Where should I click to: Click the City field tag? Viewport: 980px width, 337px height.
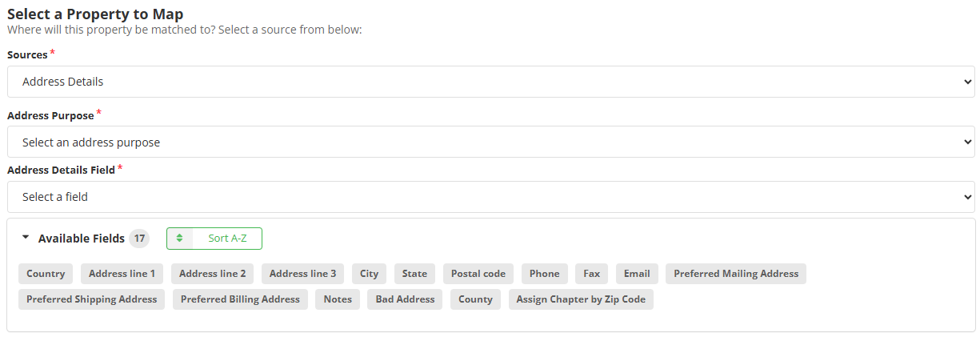click(369, 274)
